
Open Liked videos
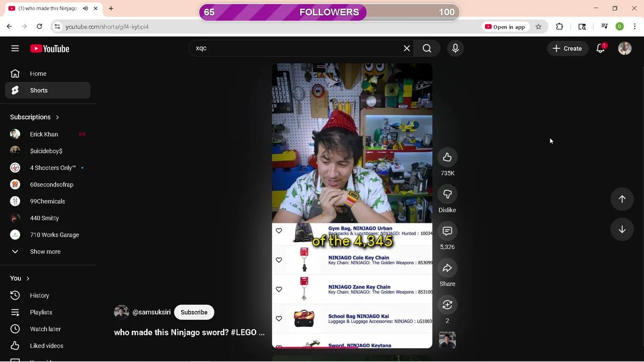click(48, 346)
